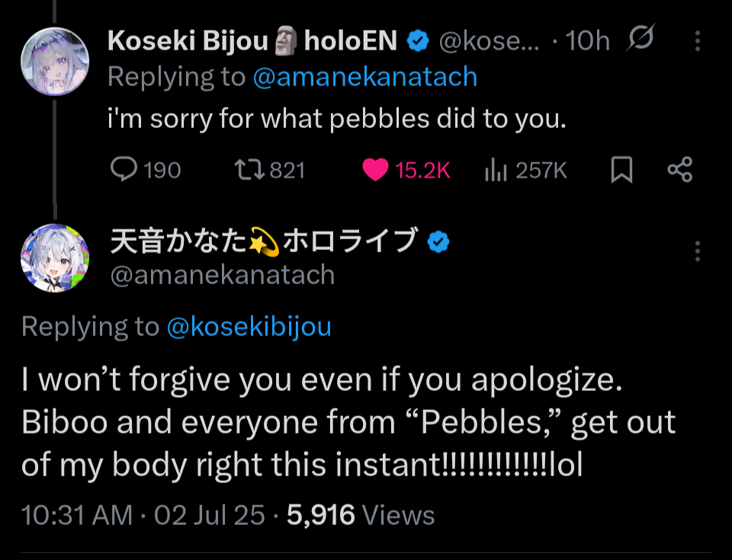The height and width of the screenshot is (560, 732).
Task: Open the 10h timestamp link
Action: (588, 41)
